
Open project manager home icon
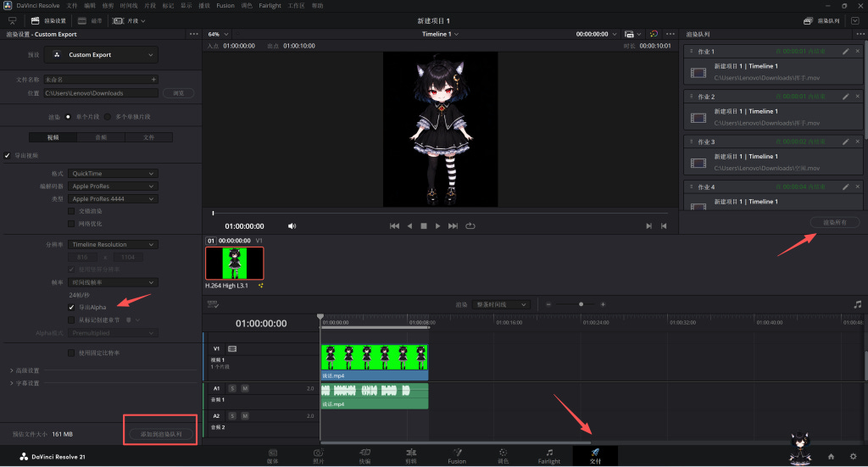point(831,457)
